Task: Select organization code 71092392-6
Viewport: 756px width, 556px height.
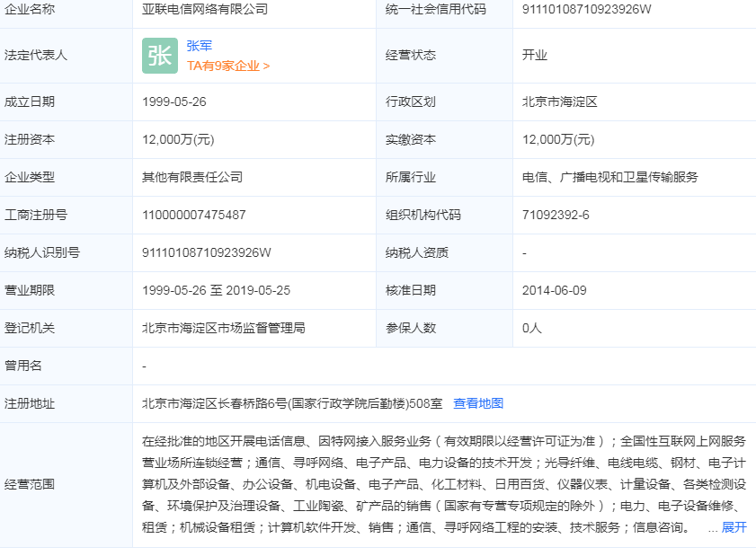Action: click(556, 215)
